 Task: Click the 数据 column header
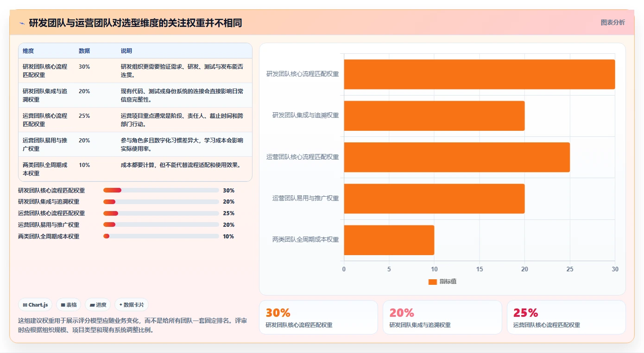click(84, 51)
